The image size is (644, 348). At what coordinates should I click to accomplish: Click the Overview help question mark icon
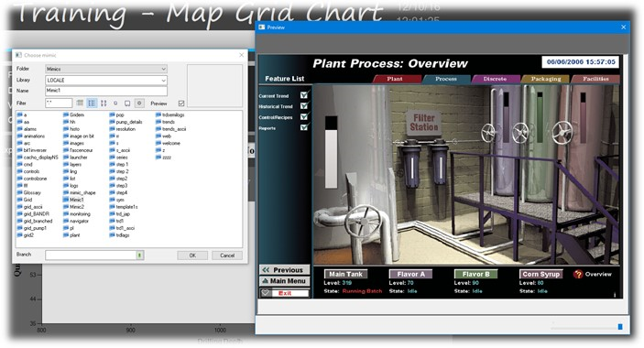(x=578, y=274)
